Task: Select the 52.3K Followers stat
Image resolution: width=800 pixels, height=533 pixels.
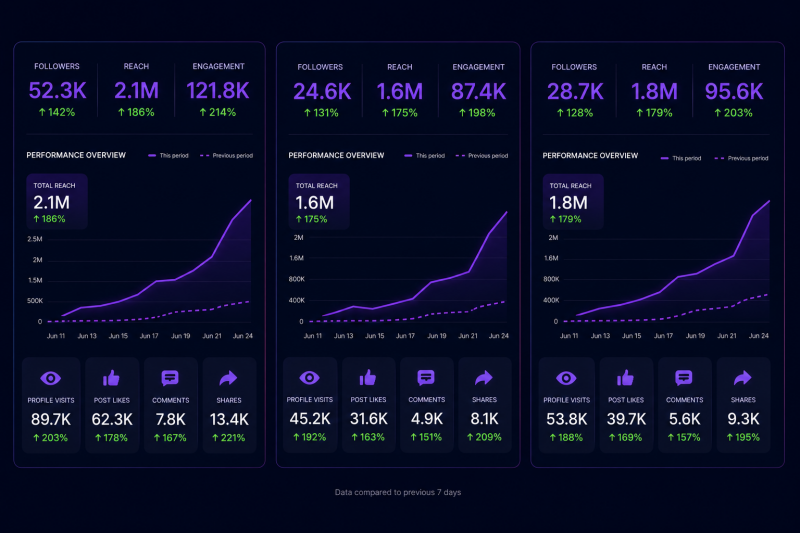Action: click(57, 90)
